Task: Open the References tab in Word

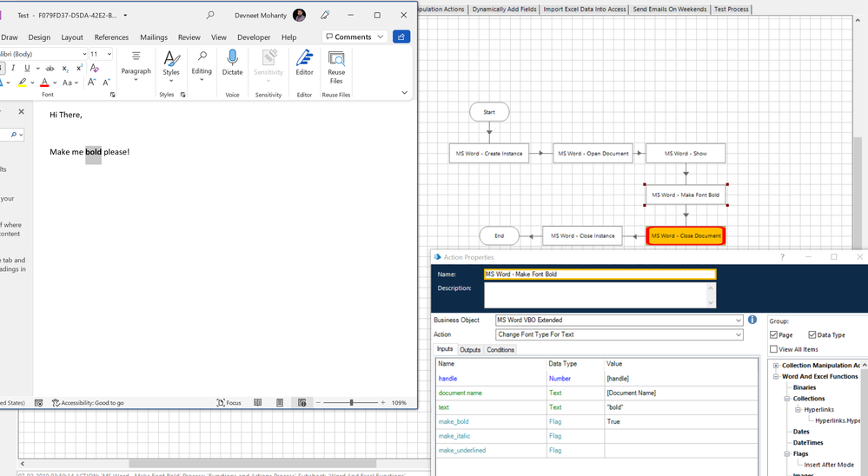Action: pos(111,37)
